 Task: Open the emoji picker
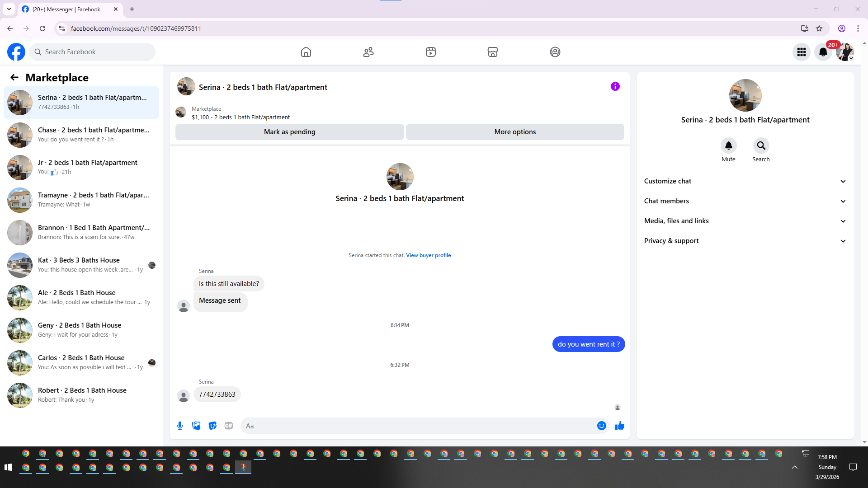tap(602, 426)
